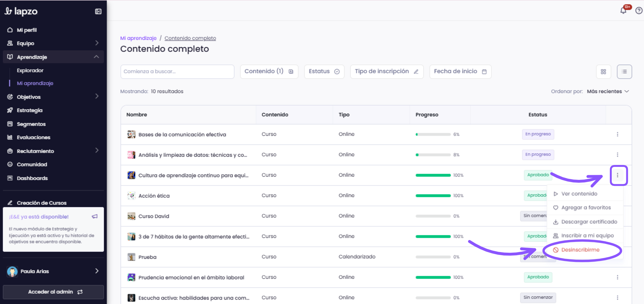Image resolution: width=644 pixels, height=304 pixels.
Task: Click Desinscribirme in the context menu
Action: pyautogui.click(x=585, y=250)
